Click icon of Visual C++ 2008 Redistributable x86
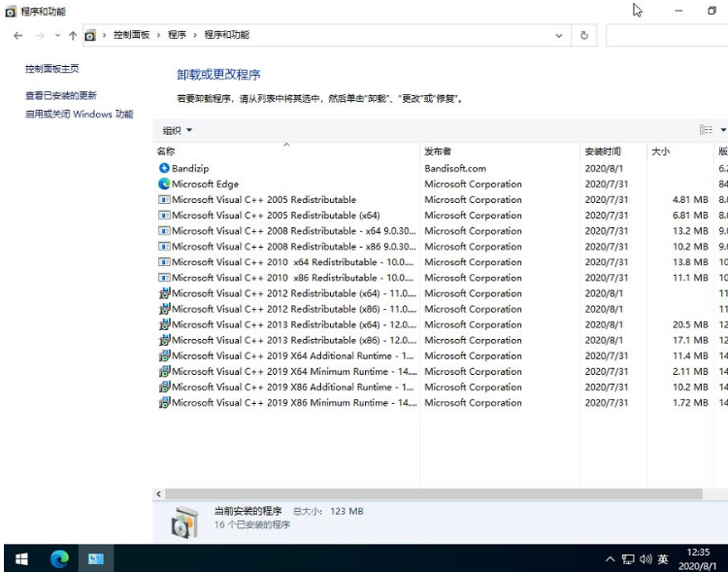Viewport: 728px width, 572px height. tap(164, 247)
